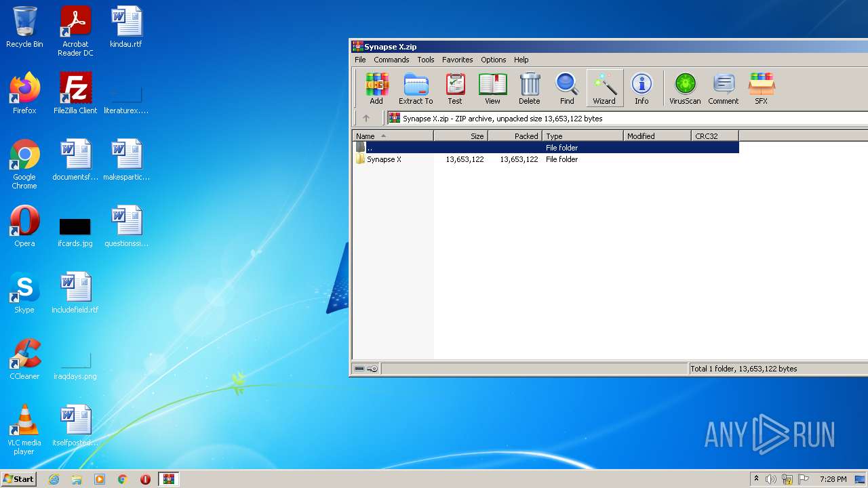Select VLC media player desktop shortcut
868x488 pixels.
point(24,430)
